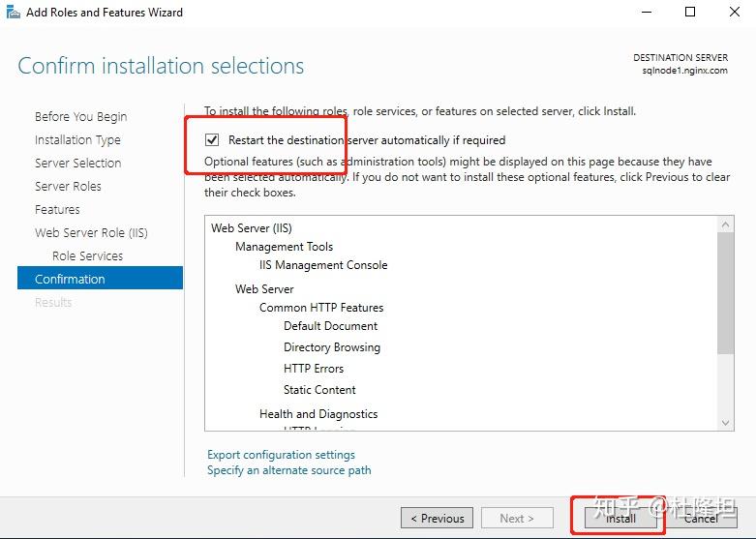Click the Install button
This screenshot has width=756, height=539.
[620, 518]
